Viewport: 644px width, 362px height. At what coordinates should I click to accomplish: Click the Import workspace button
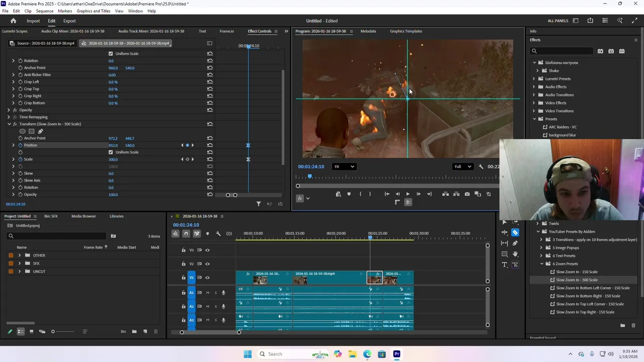pyautogui.click(x=33, y=21)
